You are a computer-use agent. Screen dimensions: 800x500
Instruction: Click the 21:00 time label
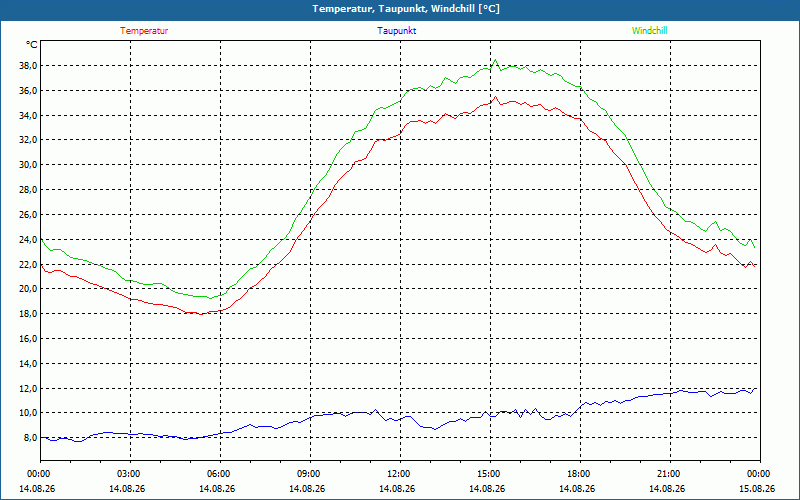click(670, 474)
